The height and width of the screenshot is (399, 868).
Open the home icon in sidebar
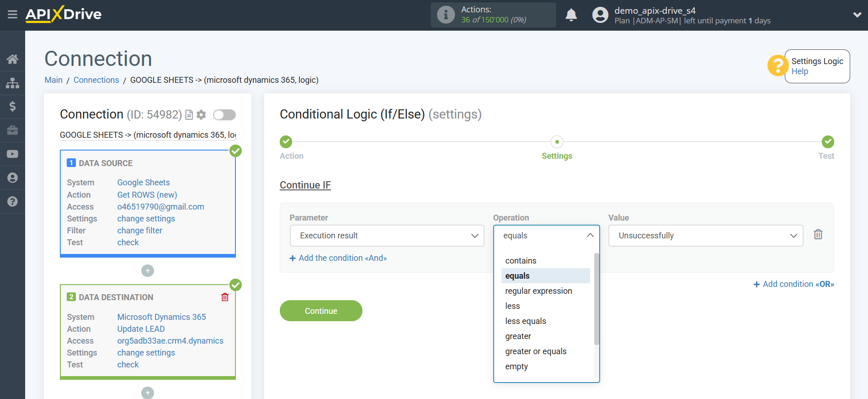click(x=12, y=59)
